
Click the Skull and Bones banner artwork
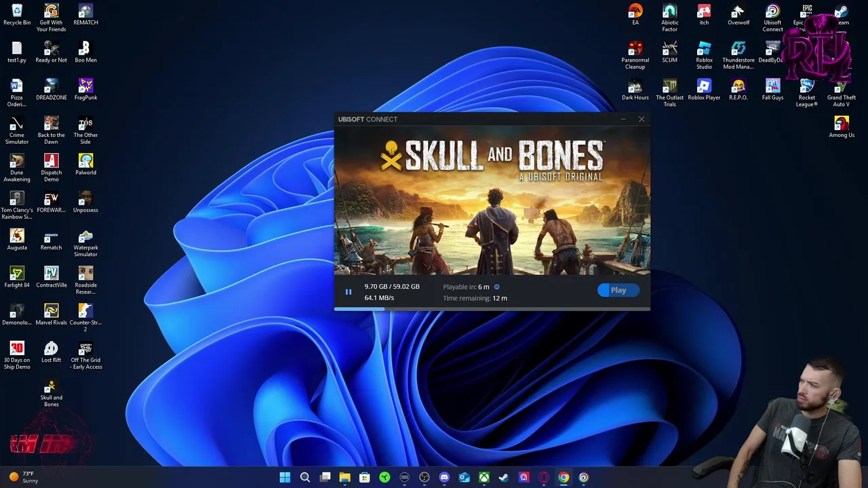(492, 201)
